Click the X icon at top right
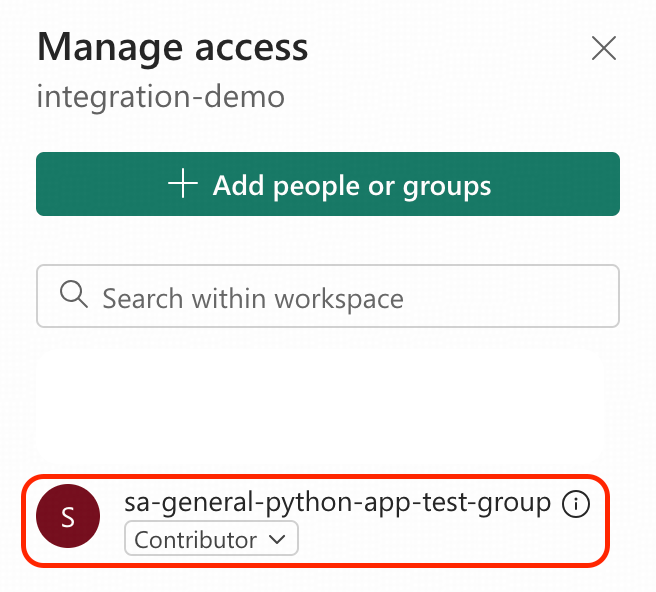 603,48
